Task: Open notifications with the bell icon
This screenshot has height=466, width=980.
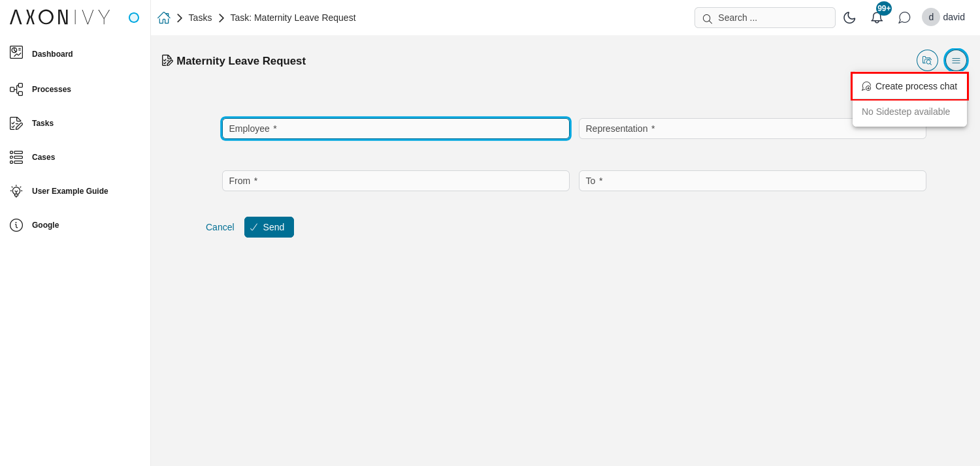Action: [876, 18]
